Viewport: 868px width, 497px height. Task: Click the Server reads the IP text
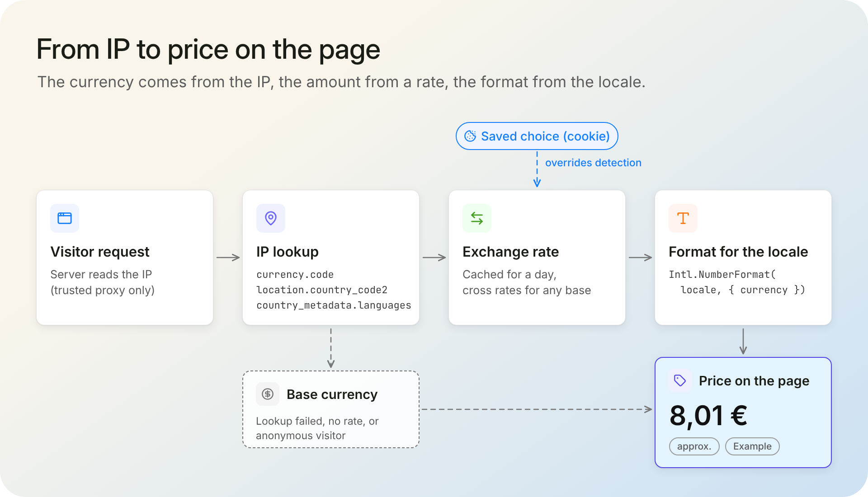(101, 274)
